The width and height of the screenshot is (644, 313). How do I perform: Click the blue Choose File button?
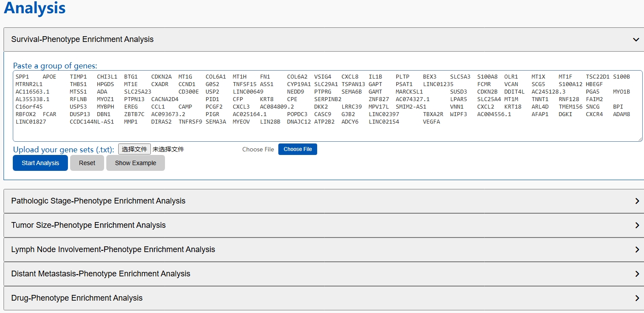[x=298, y=149]
